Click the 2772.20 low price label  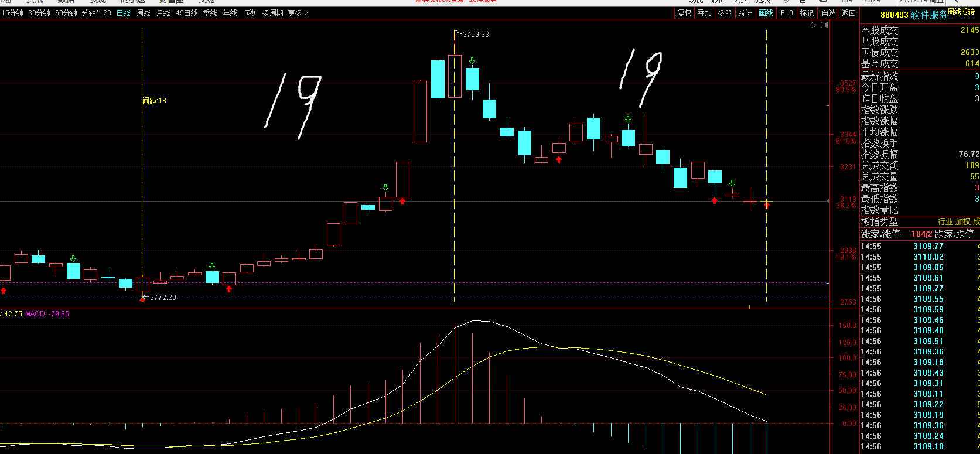click(x=163, y=298)
